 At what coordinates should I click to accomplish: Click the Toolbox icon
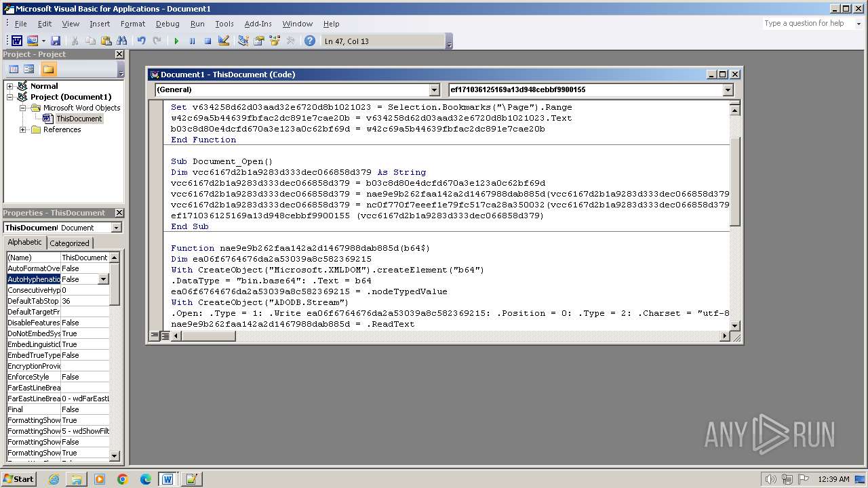[x=290, y=41]
